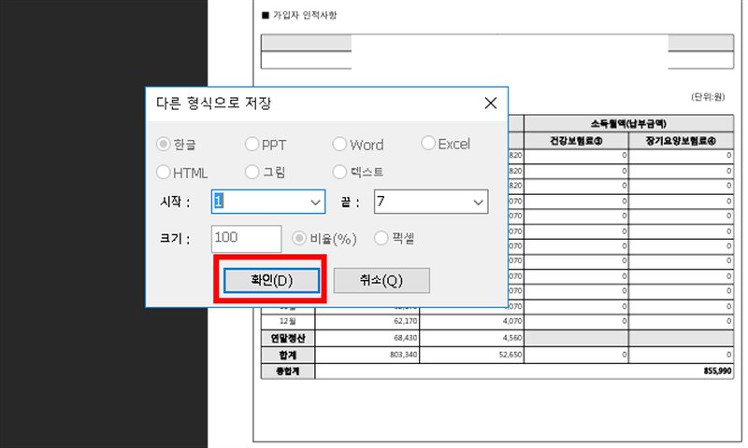Select the HTML format radio button
Image resolution: width=748 pixels, height=448 pixels.
point(163,172)
